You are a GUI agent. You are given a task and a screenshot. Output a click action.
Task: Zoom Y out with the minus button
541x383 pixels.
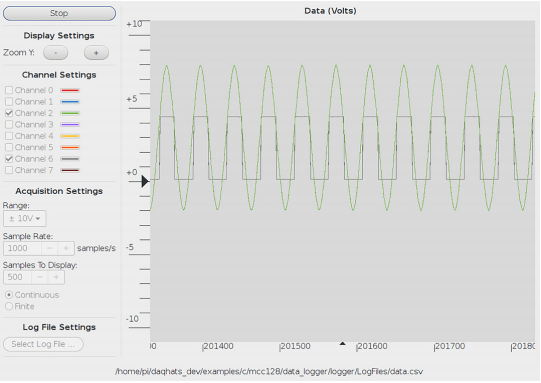(x=56, y=53)
